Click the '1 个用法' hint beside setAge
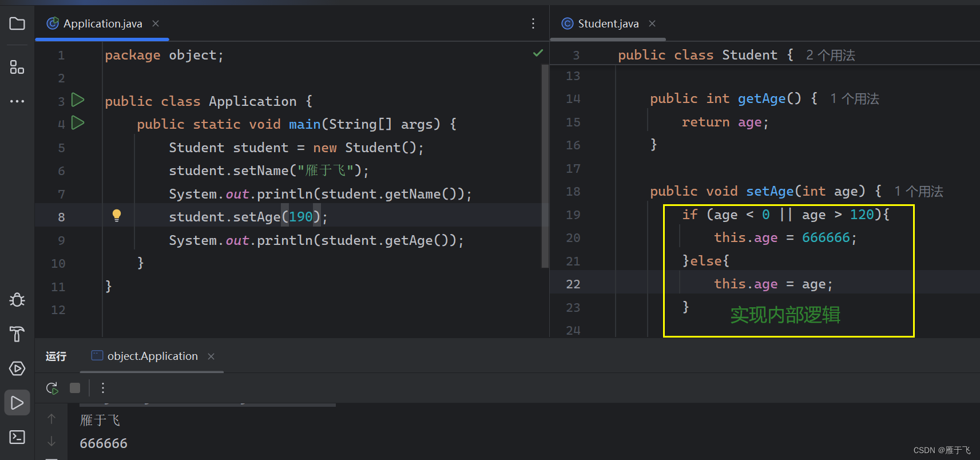The height and width of the screenshot is (460, 980). 919,192
